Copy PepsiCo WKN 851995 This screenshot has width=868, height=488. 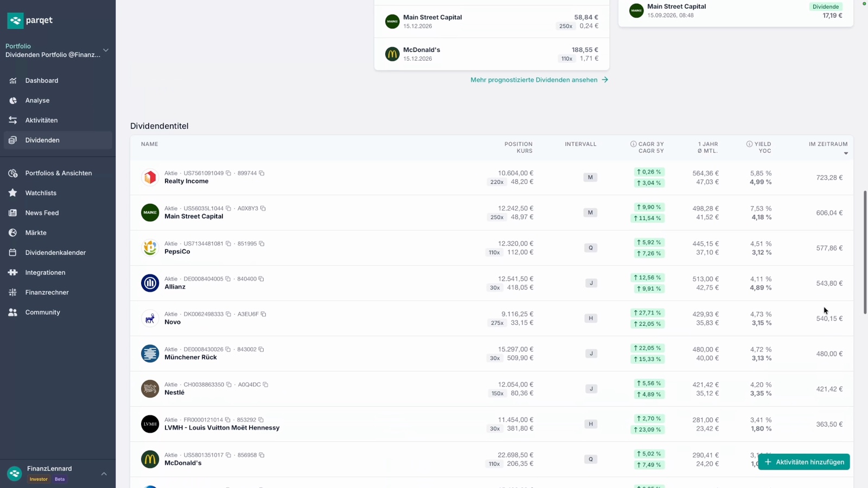(x=261, y=244)
